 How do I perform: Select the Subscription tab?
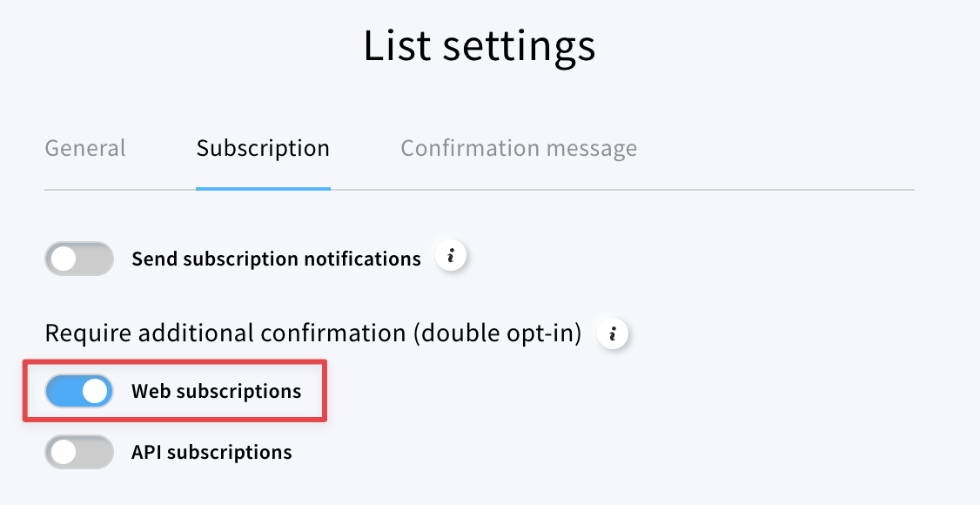pyautogui.click(x=263, y=148)
